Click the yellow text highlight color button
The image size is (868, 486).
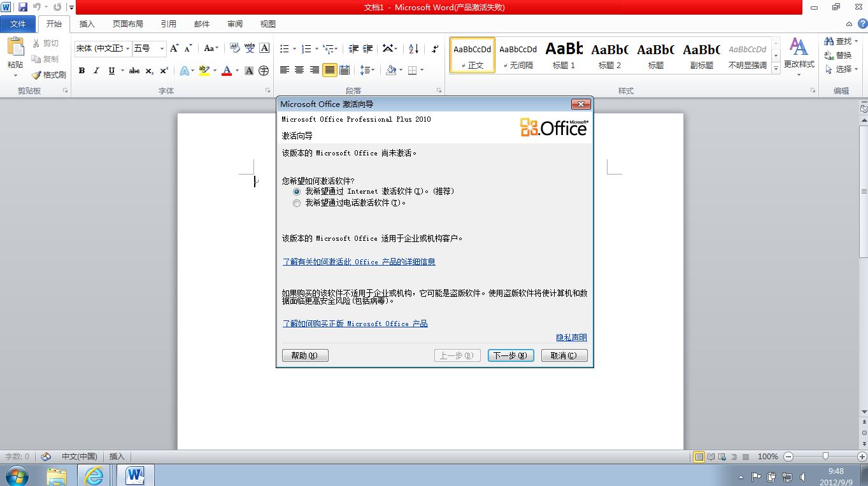(204, 71)
